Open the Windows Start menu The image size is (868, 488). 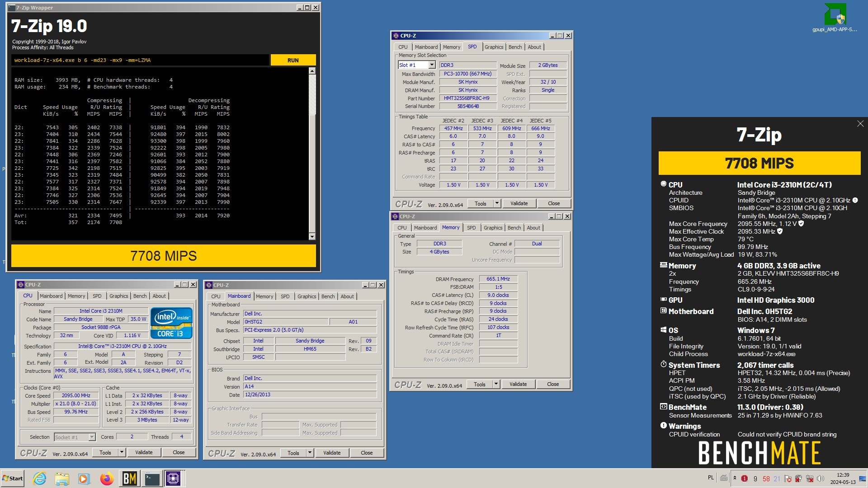(x=13, y=479)
